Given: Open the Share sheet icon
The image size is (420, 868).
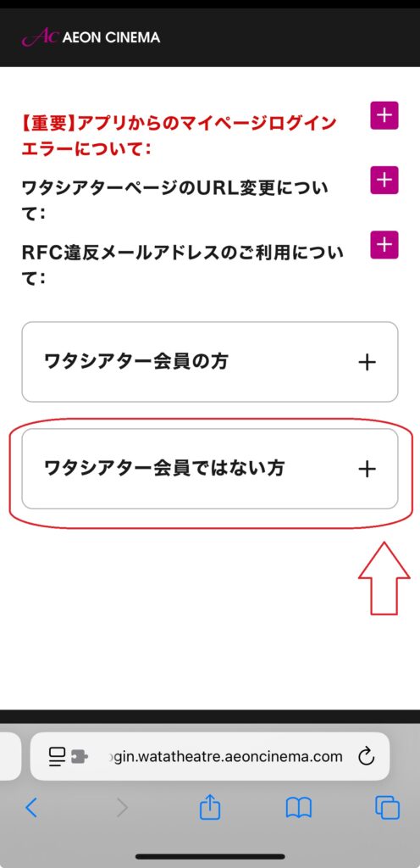Looking at the screenshot, I should click(209, 807).
